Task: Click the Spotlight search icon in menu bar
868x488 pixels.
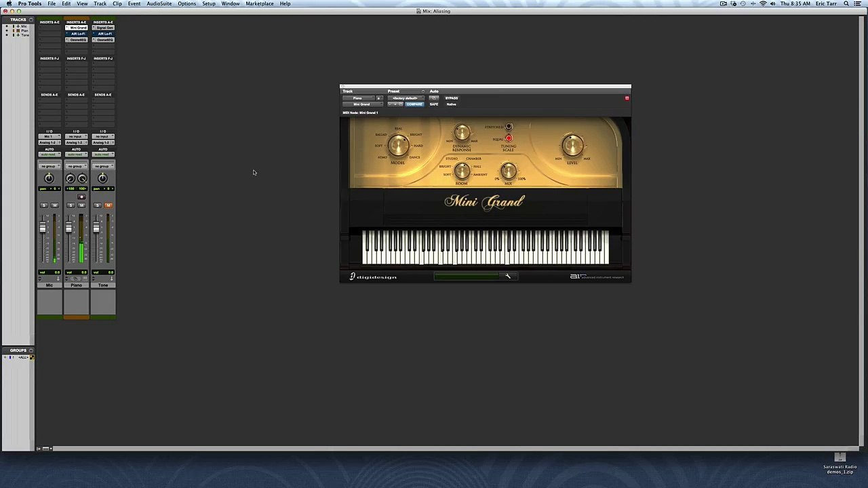Action: coord(846,4)
